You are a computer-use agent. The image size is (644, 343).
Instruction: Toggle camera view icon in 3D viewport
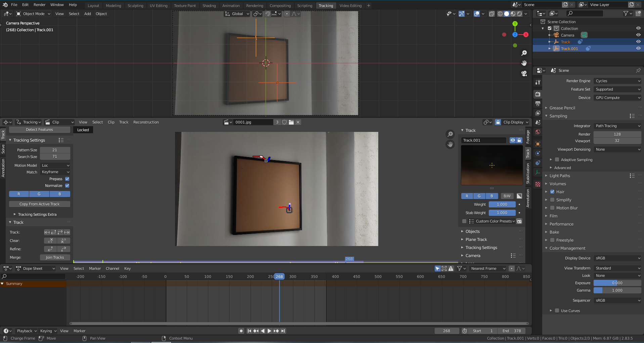[524, 73]
